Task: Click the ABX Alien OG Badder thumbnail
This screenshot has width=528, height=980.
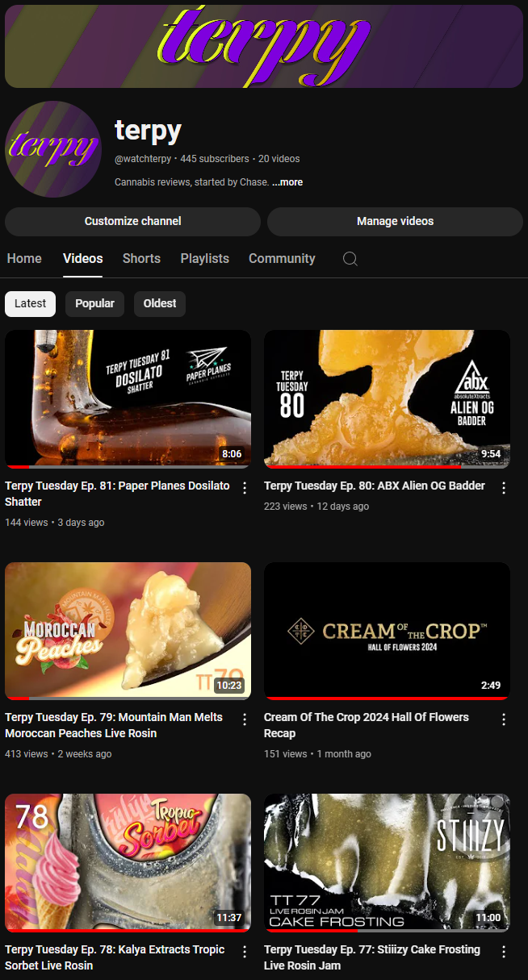Action: pyautogui.click(x=387, y=399)
